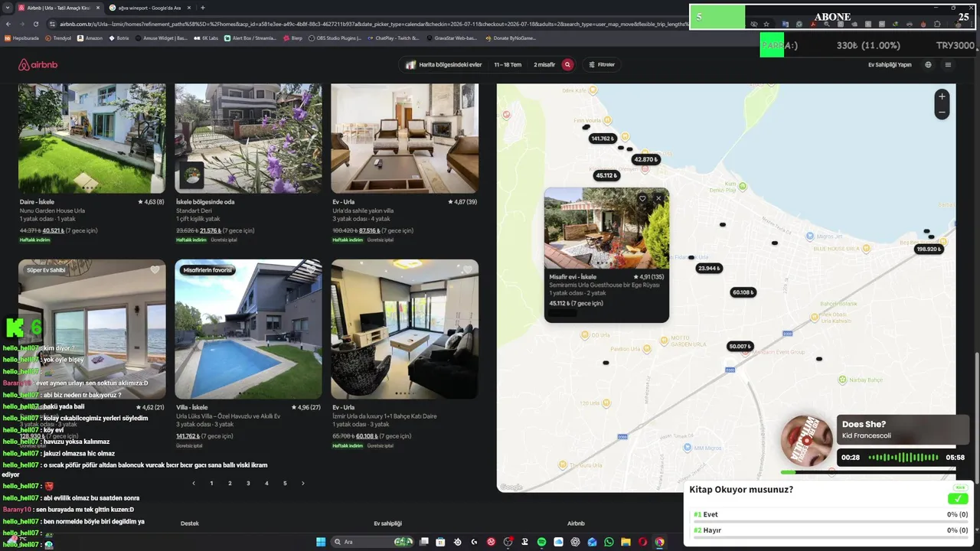Open the globe language selector
The height and width of the screenshot is (551, 980).
(x=928, y=65)
